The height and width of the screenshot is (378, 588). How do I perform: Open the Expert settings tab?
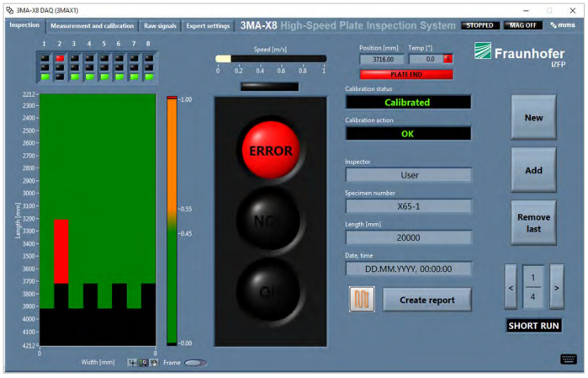point(208,26)
